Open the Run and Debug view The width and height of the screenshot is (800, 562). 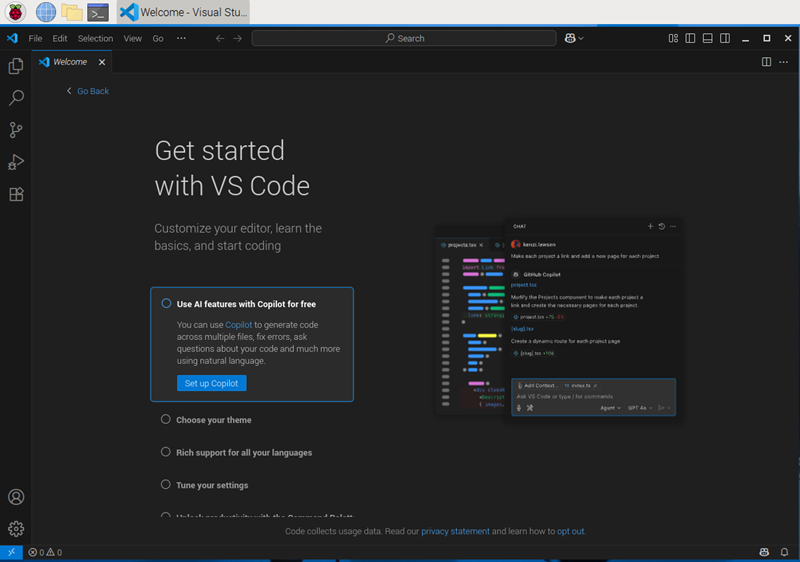pos(16,162)
